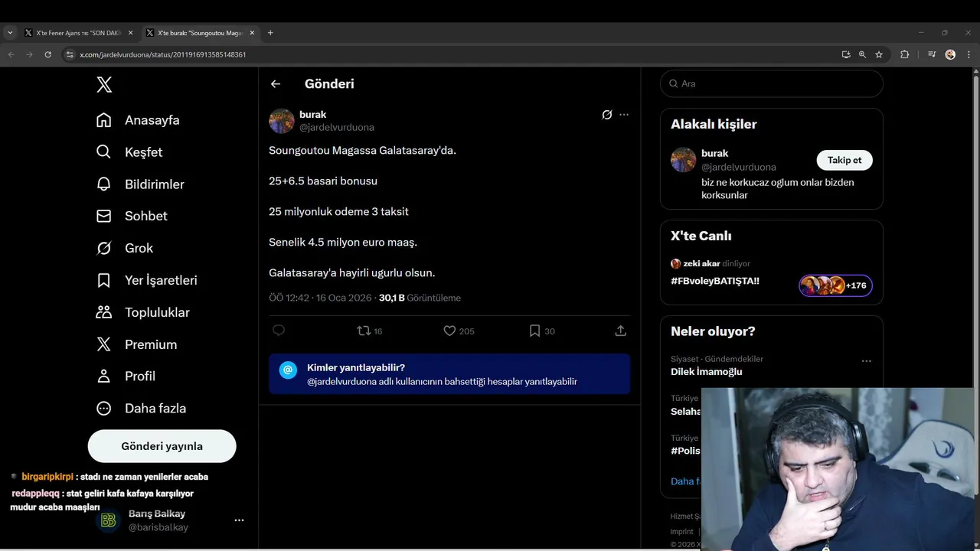Open the browser profile avatar

coord(950,54)
